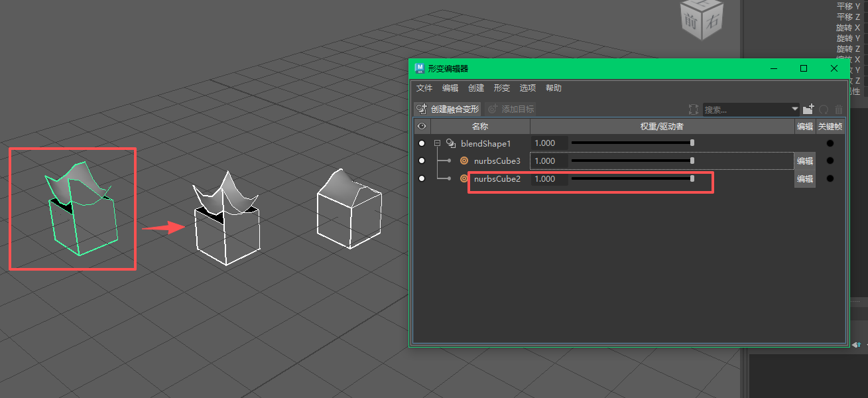868x398 pixels.
Task: Click the nurbsCube3 weight value field
Action: [550, 161]
